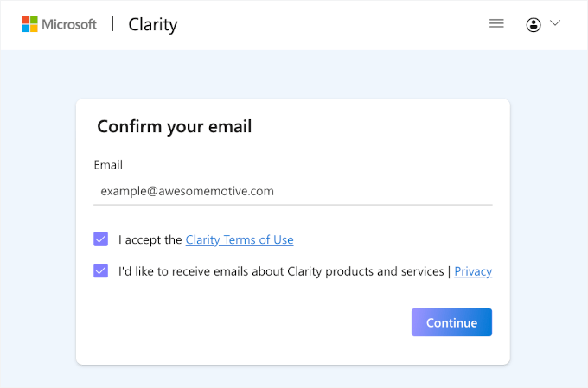
Task: Click the divider between Microsoft and Clarity
Action: (x=112, y=23)
